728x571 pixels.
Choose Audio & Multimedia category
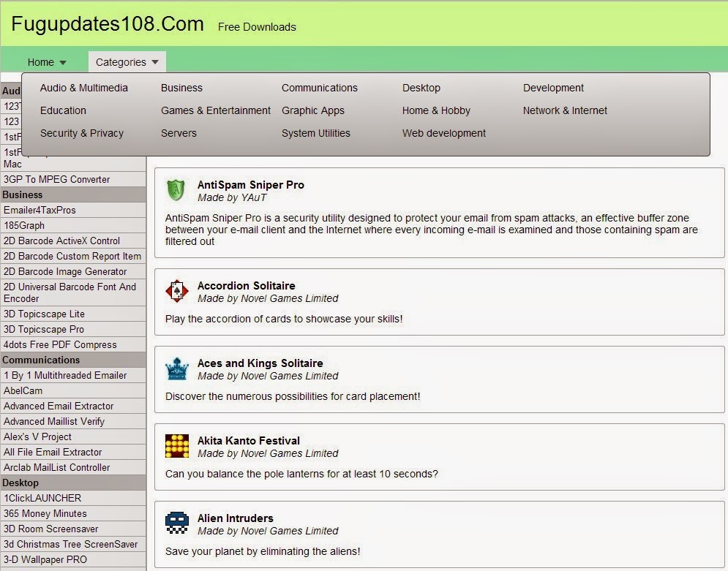[x=84, y=88]
